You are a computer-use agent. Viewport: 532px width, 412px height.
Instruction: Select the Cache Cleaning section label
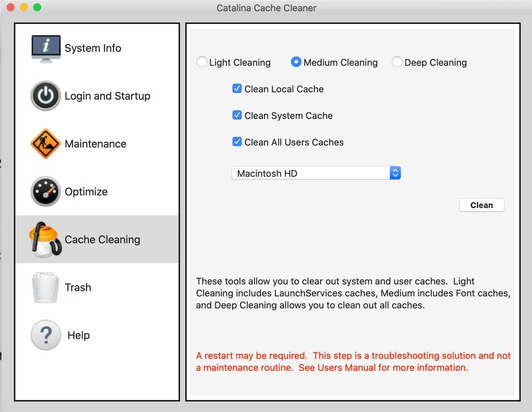[102, 240]
